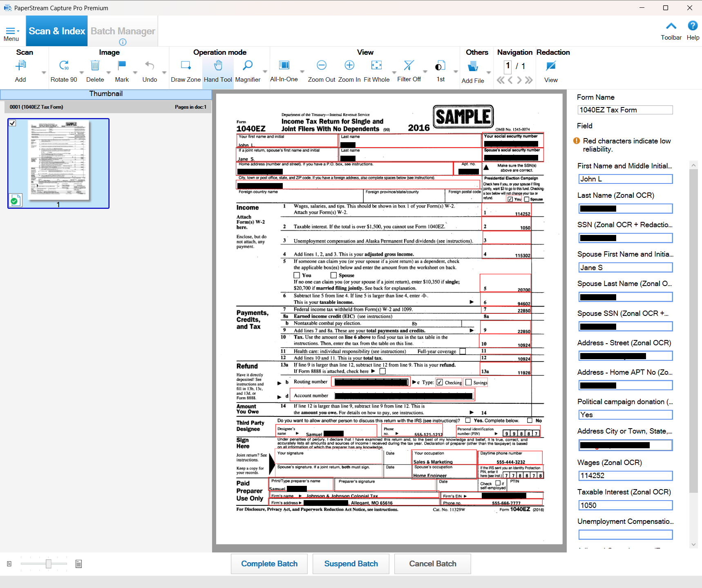This screenshot has width=702, height=588.
Task: Undo the last image action
Action: 150,66
